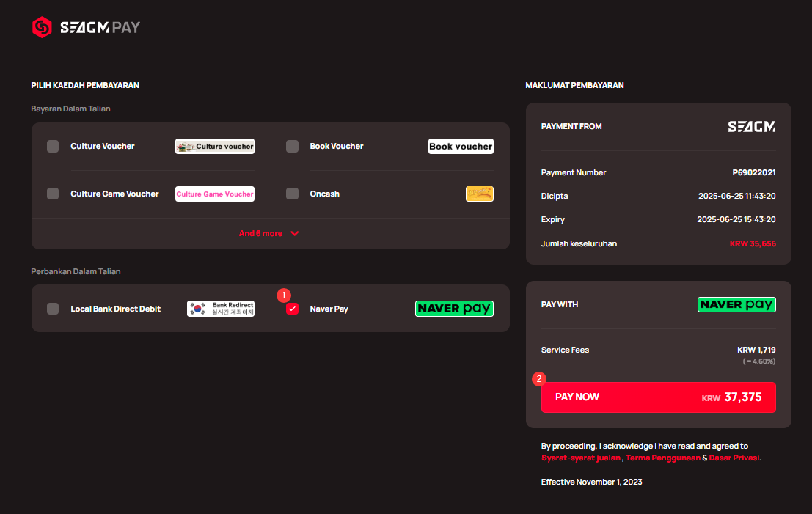Click the Bank Redirect Korean flag image

tap(221, 309)
